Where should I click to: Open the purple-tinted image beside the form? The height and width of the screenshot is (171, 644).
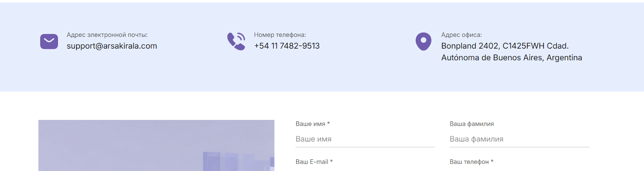tap(157, 145)
